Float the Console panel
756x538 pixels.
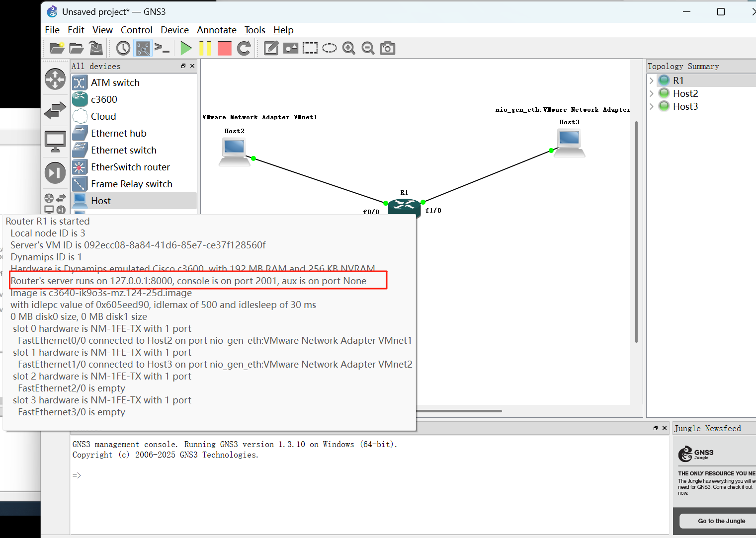(x=656, y=428)
